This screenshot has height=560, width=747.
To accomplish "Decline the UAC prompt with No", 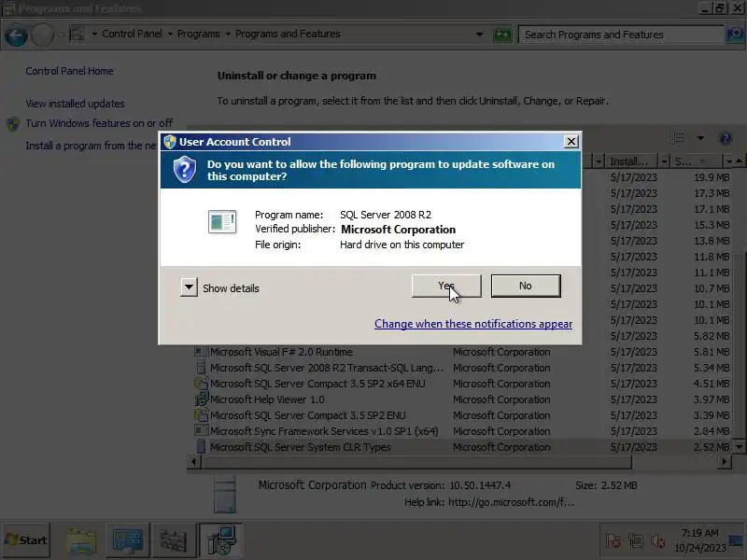I will 526,286.
